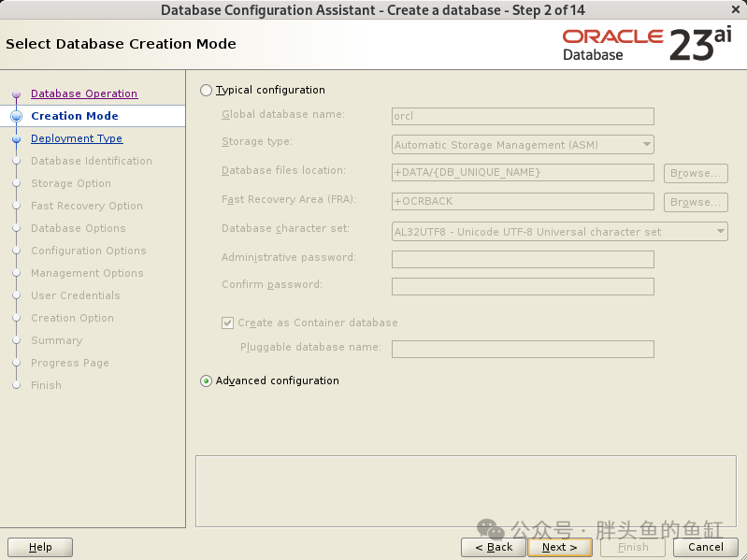747x560 pixels.
Task: Click the Database character set label
Action: [x=285, y=228]
